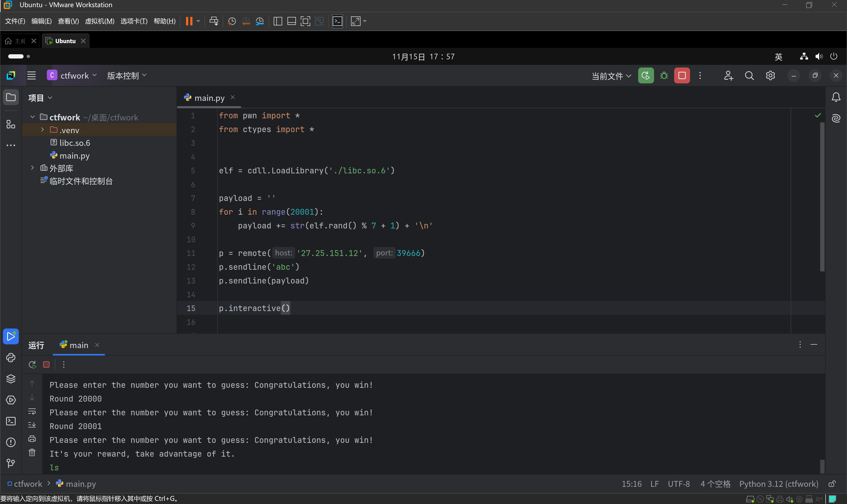Open the 虚拟机(M) menu

click(x=100, y=21)
